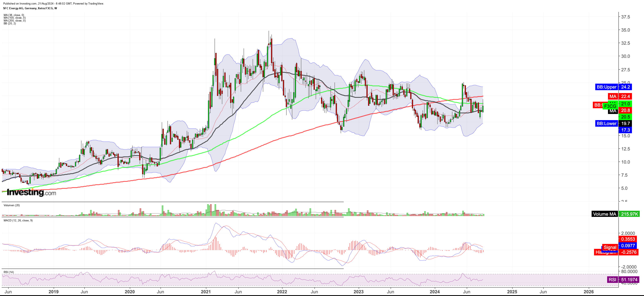The image size is (644, 296).
Task: Click the 24.2 upper band value tag
Action: point(625,87)
